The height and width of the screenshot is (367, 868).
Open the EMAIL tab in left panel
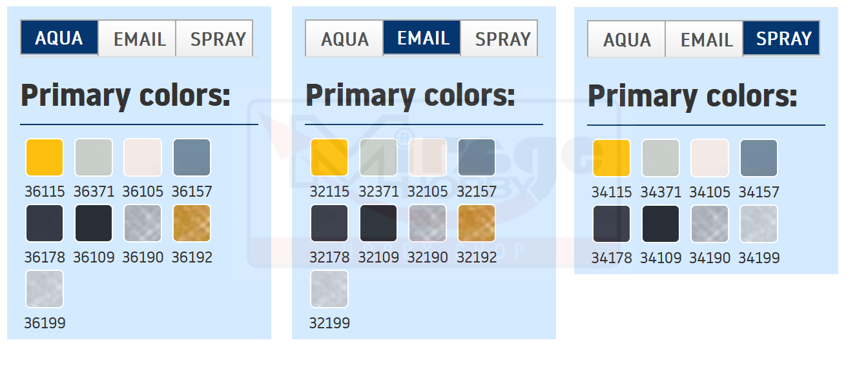pyautogui.click(x=139, y=39)
